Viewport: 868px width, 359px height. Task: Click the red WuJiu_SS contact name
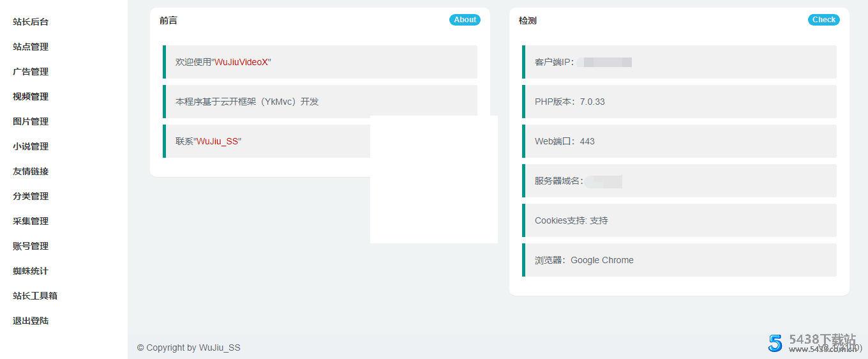point(218,141)
